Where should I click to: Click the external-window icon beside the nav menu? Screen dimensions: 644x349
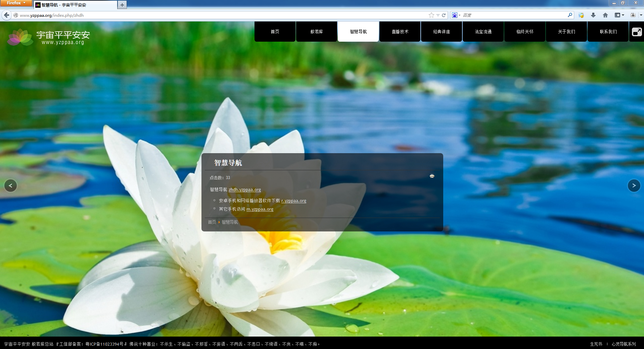click(x=637, y=32)
